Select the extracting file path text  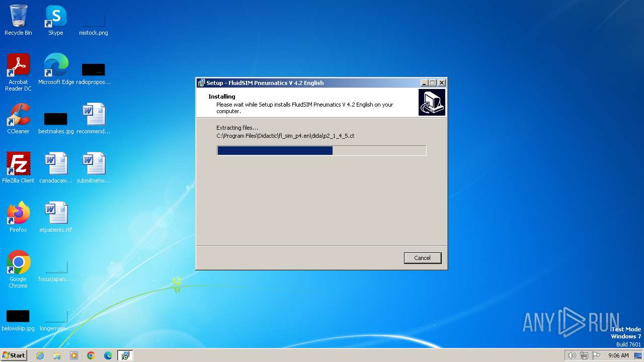pyautogui.click(x=285, y=136)
